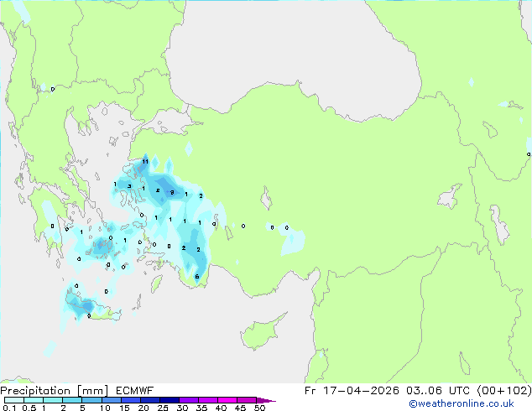Click the '(00+102)' forecast step text
Screen dimensions: 532x411
click(504, 391)
